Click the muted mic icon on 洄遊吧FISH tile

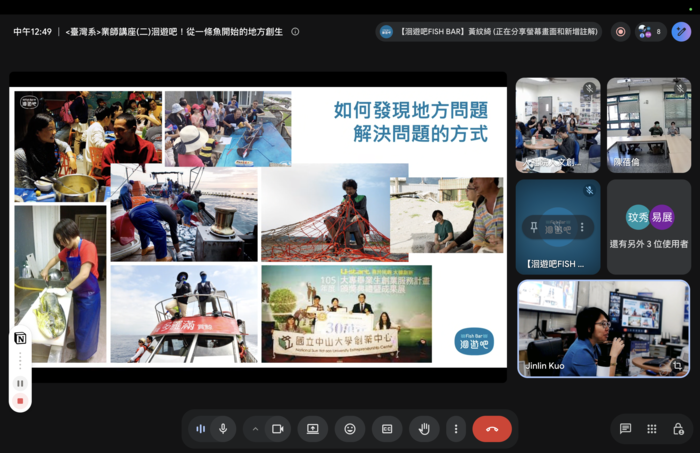589,191
